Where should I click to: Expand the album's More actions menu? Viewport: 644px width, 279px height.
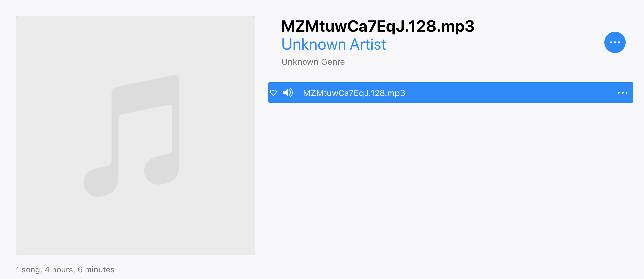point(615,42)
